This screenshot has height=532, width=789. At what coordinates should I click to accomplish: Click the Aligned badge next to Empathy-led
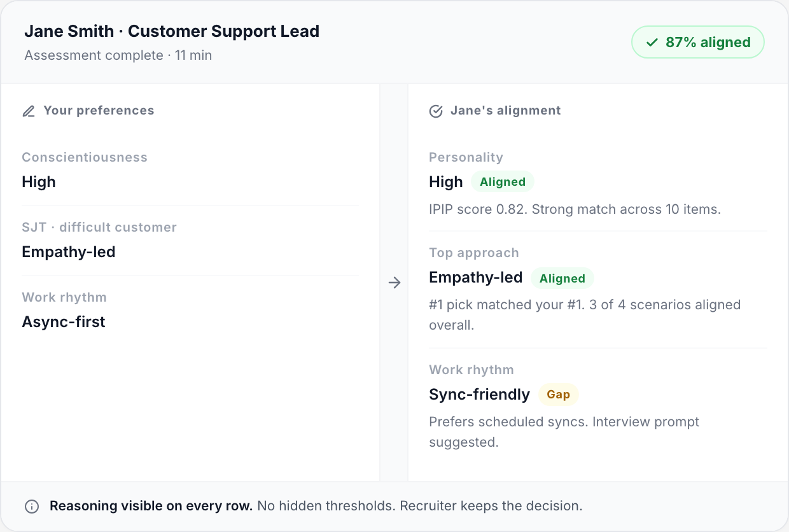tap(562, 278)
